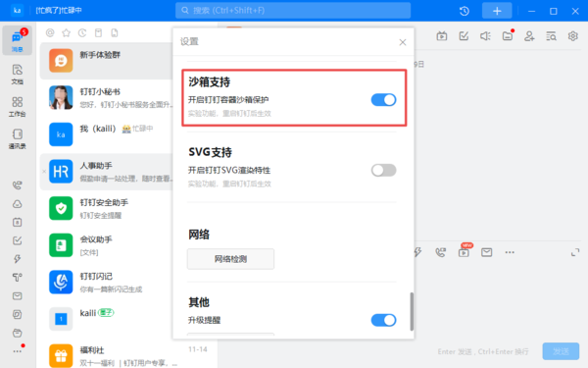The width and height of the screenshot is (588, 368).
Task: Open the Documents section in sidebar
Action: pos(18,74)
